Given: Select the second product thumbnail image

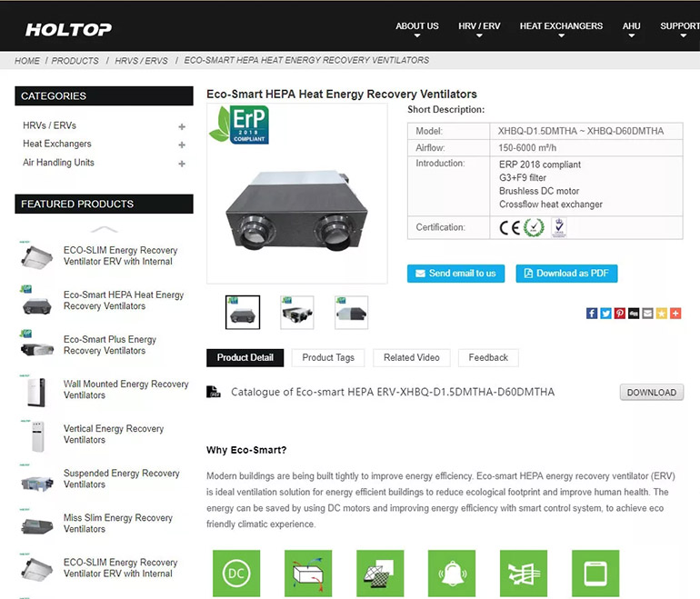Looking at the screenshot, I should (297, 313).
